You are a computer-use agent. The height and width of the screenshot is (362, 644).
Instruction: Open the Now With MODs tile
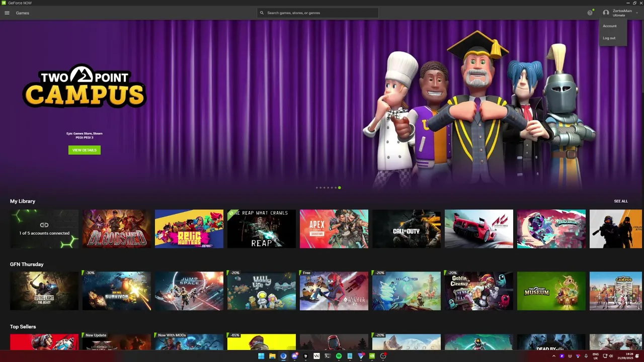[x=189, y=342]
